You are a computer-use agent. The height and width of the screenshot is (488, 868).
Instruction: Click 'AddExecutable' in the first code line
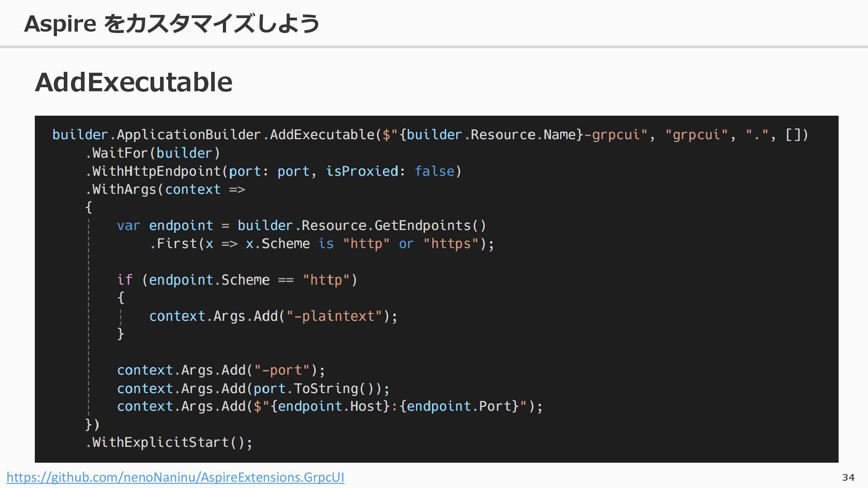[322, 135]
